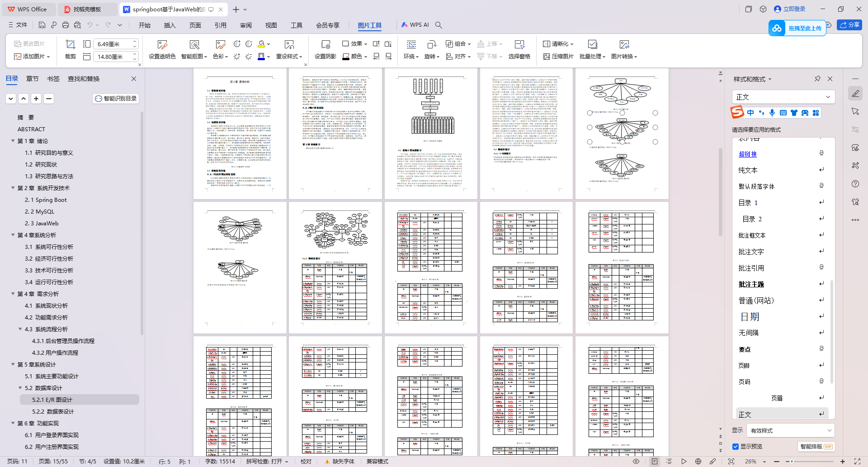Click the 超链接 style link
Viewport: 868px width, 467px height.
coord(747,154)
